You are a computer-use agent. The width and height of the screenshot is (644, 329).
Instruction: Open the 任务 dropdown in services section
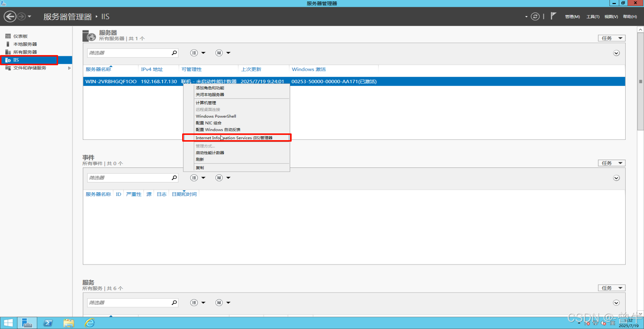(611, 288)
